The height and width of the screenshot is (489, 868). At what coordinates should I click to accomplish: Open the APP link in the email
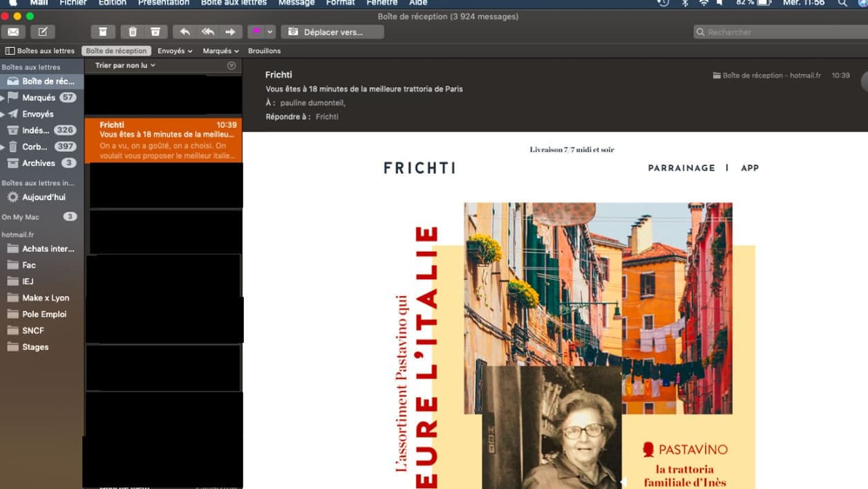750,168
